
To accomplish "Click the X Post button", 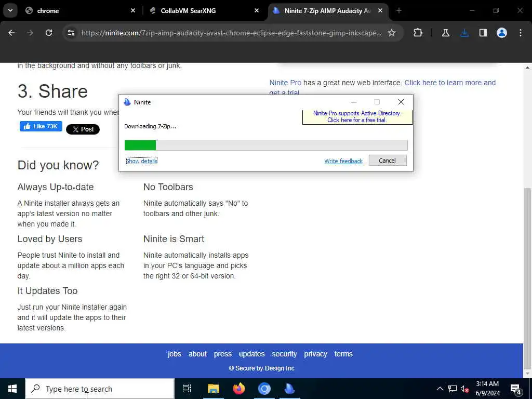I will coord(83,129).
